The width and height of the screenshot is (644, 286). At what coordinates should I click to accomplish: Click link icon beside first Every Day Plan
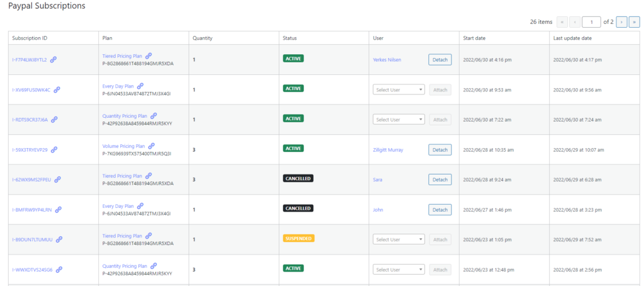pyautogui.click(x=140, y=86)
